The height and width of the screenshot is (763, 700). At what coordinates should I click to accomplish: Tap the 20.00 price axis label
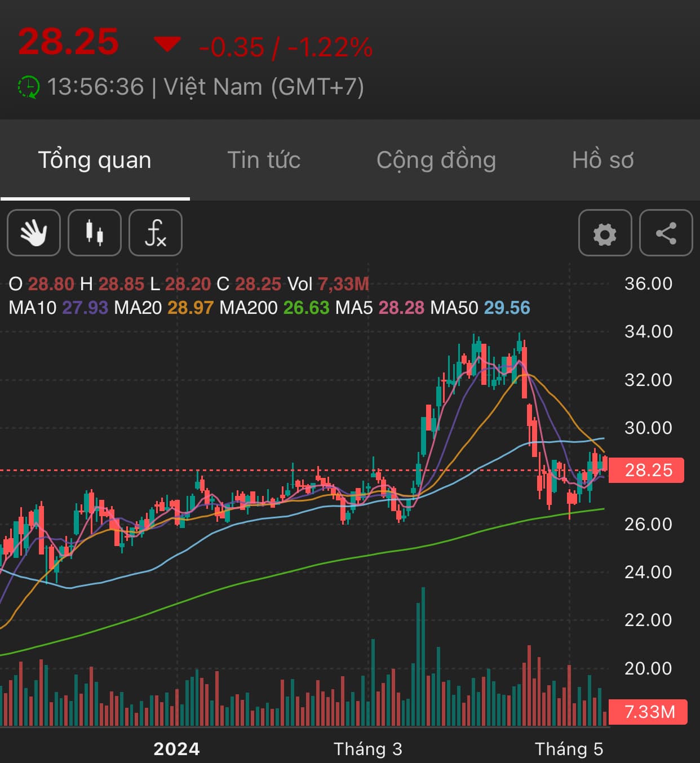tap(649, 668)
